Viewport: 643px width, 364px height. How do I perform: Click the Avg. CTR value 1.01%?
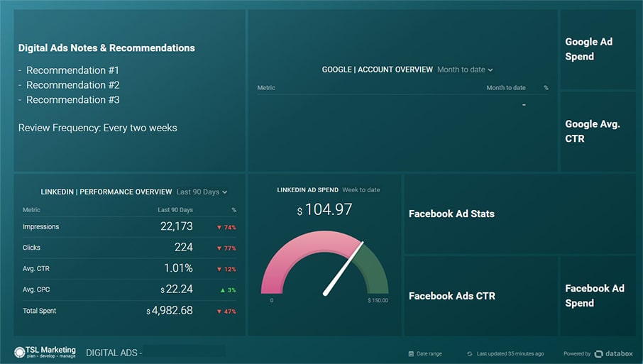click(x=178, y=268)
